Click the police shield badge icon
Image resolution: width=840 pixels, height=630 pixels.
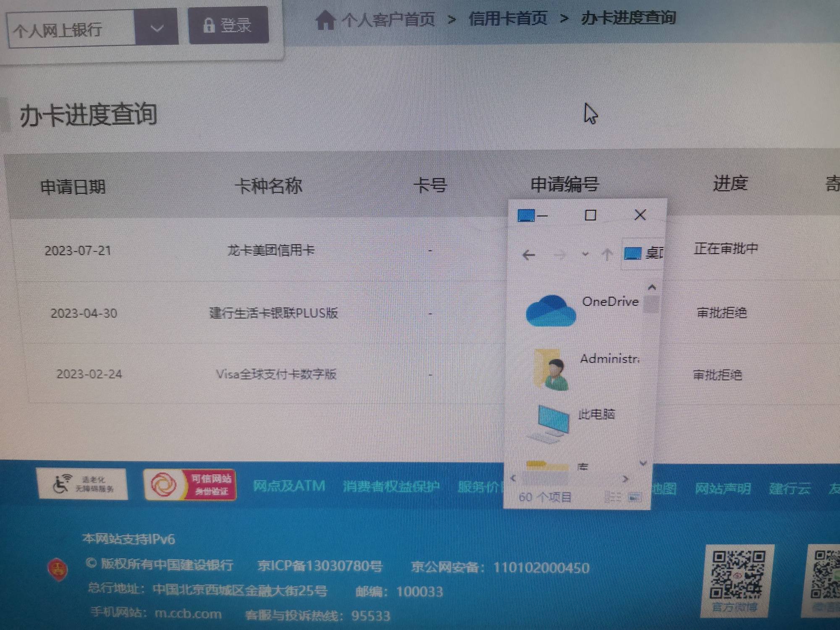tap(58, 570)
